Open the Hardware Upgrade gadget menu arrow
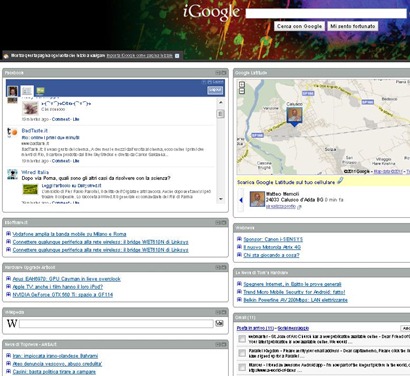Viewport: 410px width, 376px height. 218,267
